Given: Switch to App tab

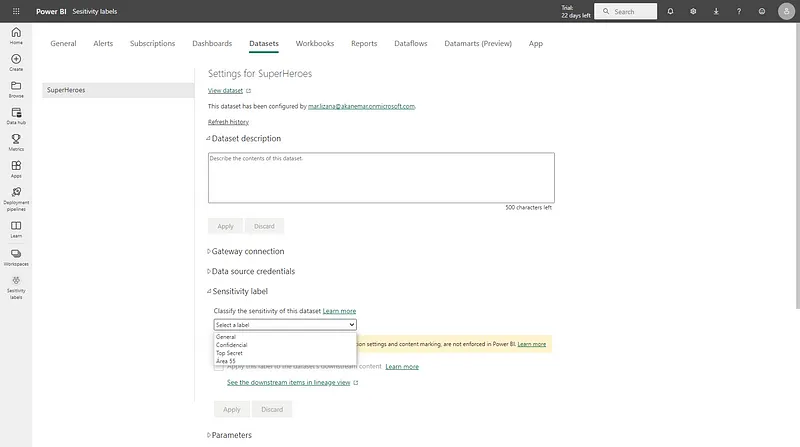Looking at the screenshot, I should tap(536, 43).
